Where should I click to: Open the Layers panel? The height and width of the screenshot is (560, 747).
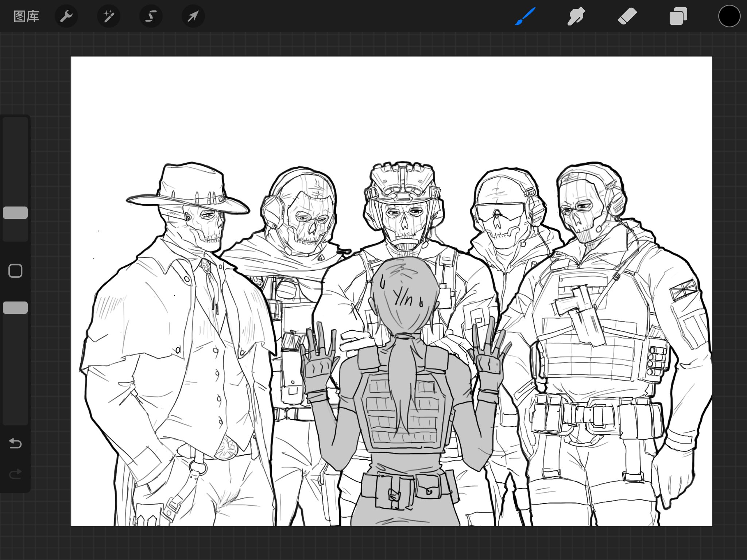pos(678,16)
